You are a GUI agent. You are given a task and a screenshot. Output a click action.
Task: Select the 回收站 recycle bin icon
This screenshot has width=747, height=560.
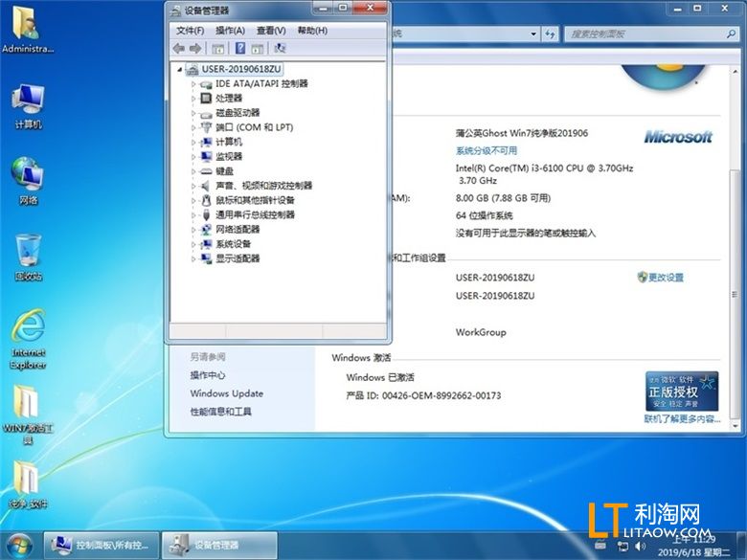28,258
